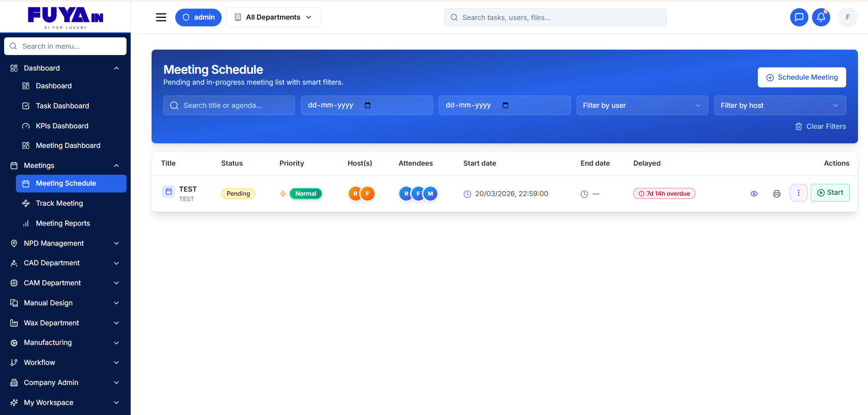868x415 pixels.
Task: Open the All Departments dropdown
Action: (273, 17)
